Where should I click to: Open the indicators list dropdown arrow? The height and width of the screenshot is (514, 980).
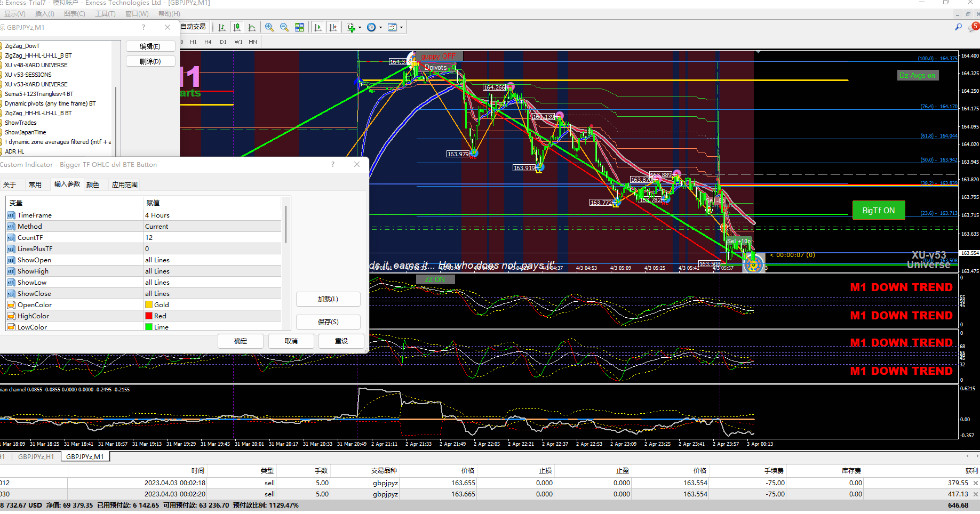click(x=360, y=28)
